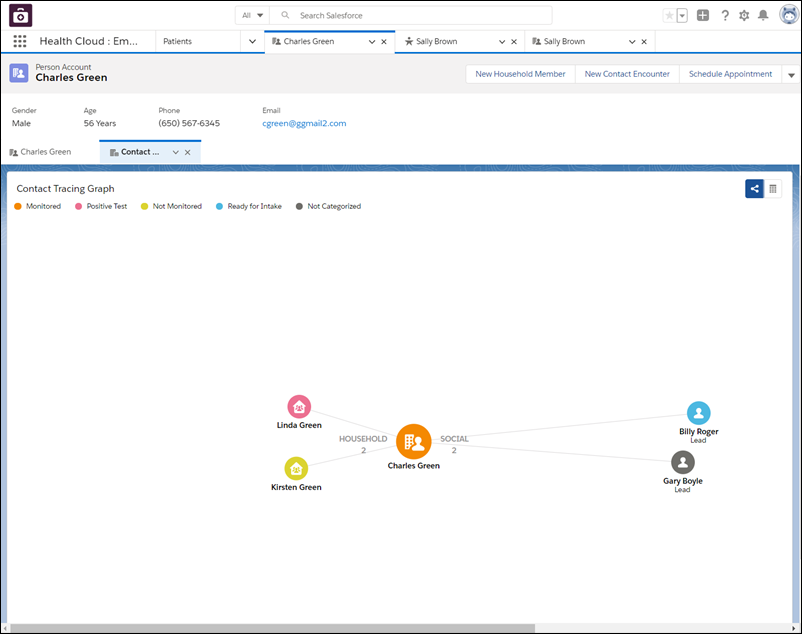The width and height of the screenshot is (802, 634).
Task: Switch to graph view icon
Action: tap(754, 189)
